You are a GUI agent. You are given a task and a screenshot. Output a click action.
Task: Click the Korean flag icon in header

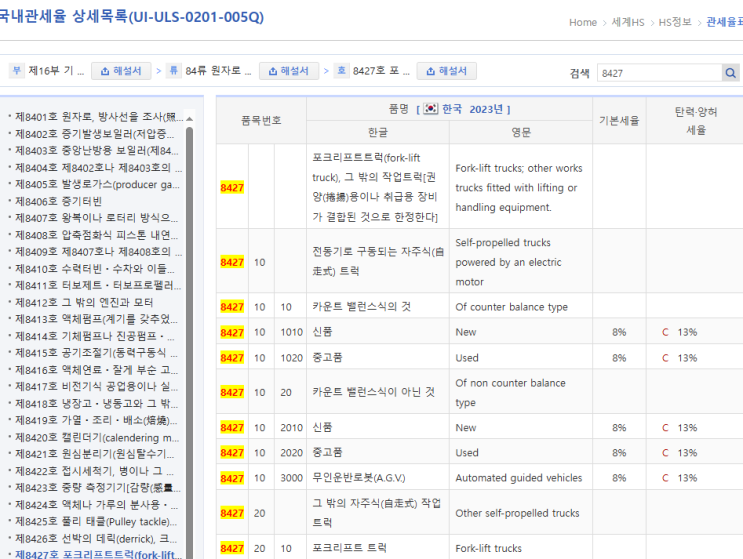(x=431, y=108)
